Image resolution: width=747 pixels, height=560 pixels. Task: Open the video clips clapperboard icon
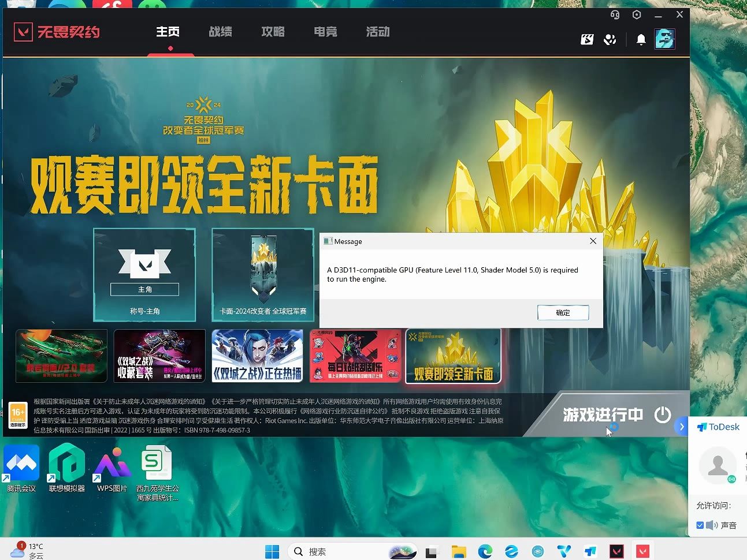(587, 39)
